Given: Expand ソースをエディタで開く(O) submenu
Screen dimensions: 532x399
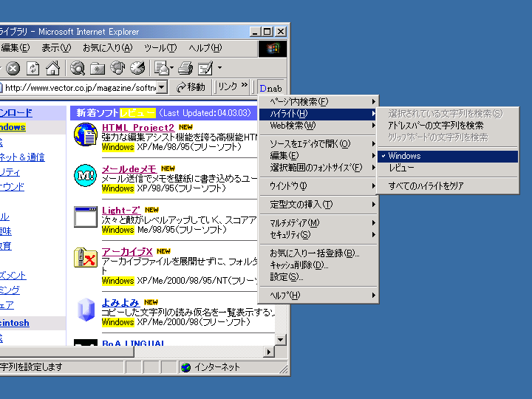Looking at the screenshot, I should click(318, 144).
